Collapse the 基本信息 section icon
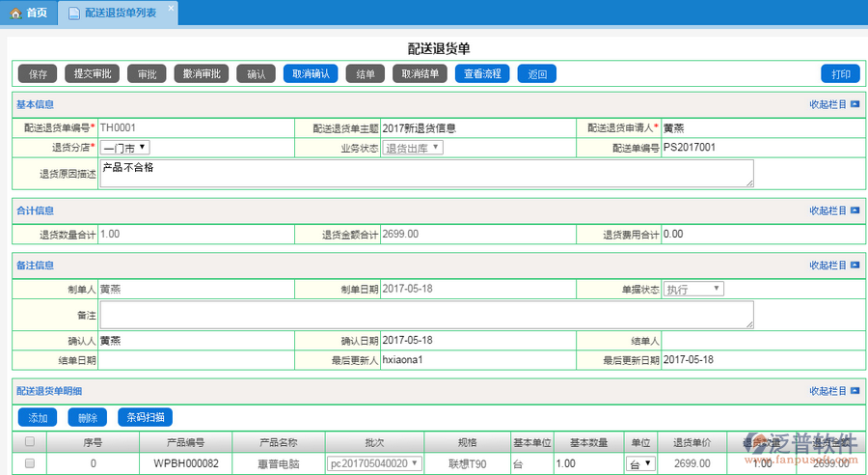The height and width of the screenshot is (475, 868). (854, 104)
